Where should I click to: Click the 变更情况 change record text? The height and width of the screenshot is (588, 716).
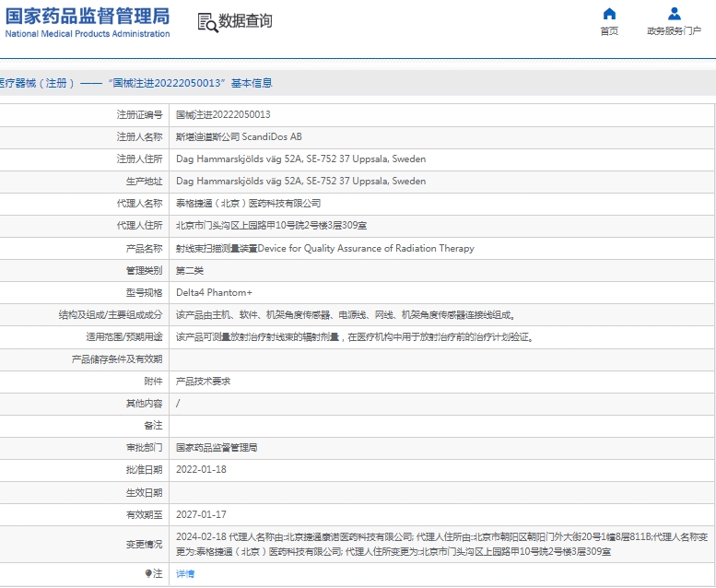(x=442, y=544)
